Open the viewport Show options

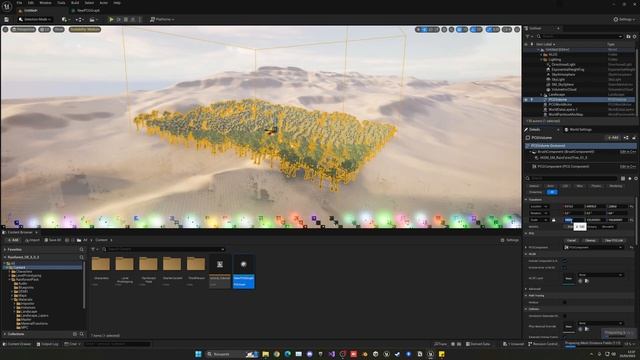(x=59, y=29)
